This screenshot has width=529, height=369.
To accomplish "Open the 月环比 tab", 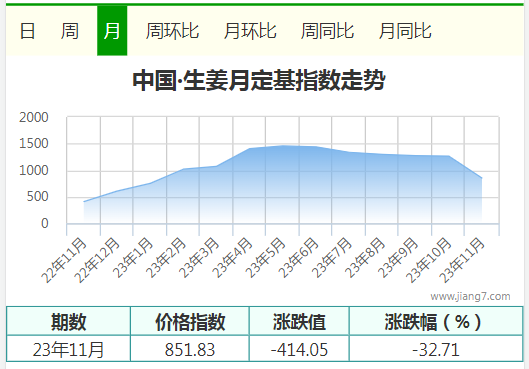I will click(x=250, y=31).
